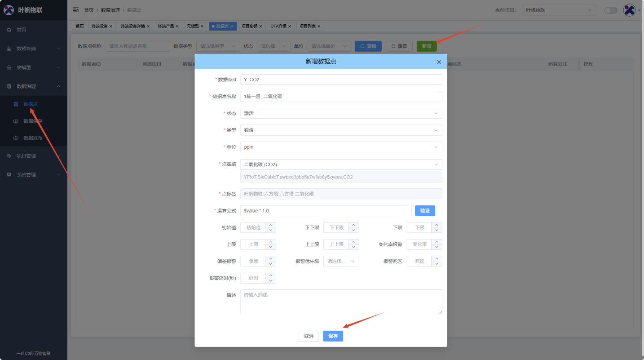Click the 验证 button beside 运算公式
The height and width of the screenshot is (360, 644).
(x=424, y=210)
